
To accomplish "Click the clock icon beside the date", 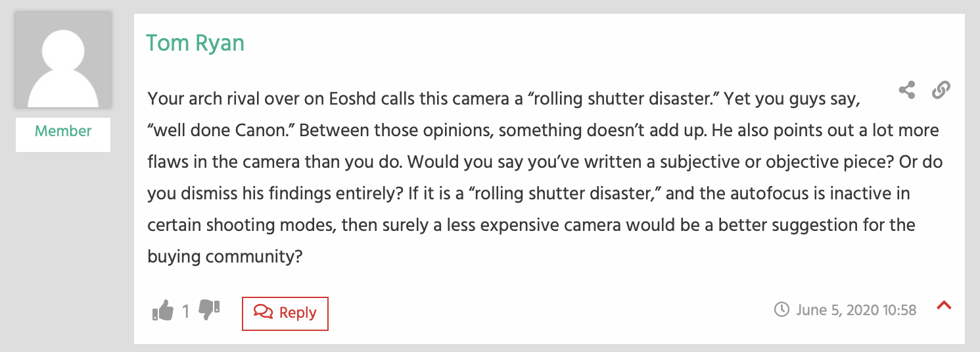I will pos(782,309).
